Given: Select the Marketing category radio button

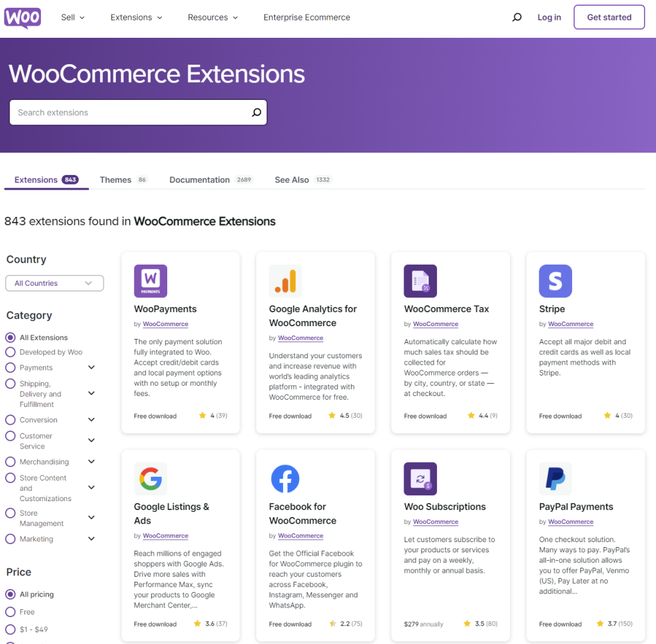Looking at the screenshot, I should (10, 539).
